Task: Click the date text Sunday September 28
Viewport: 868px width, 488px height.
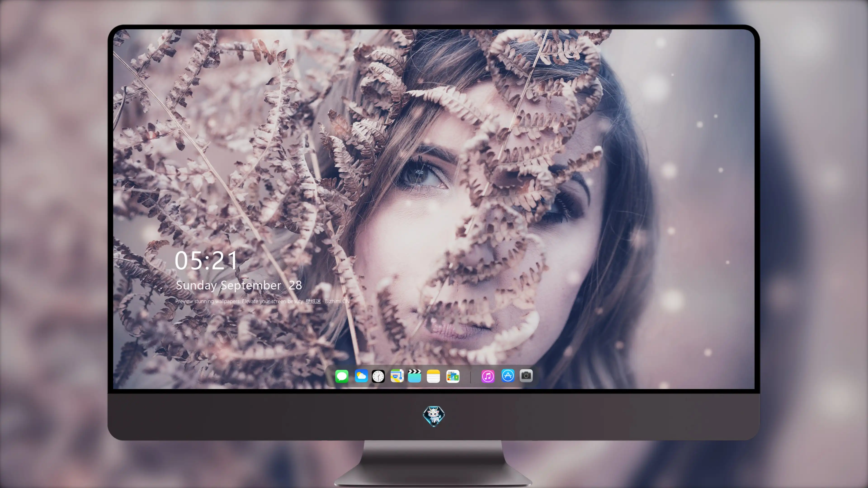Action: click(x=238, y=285)
